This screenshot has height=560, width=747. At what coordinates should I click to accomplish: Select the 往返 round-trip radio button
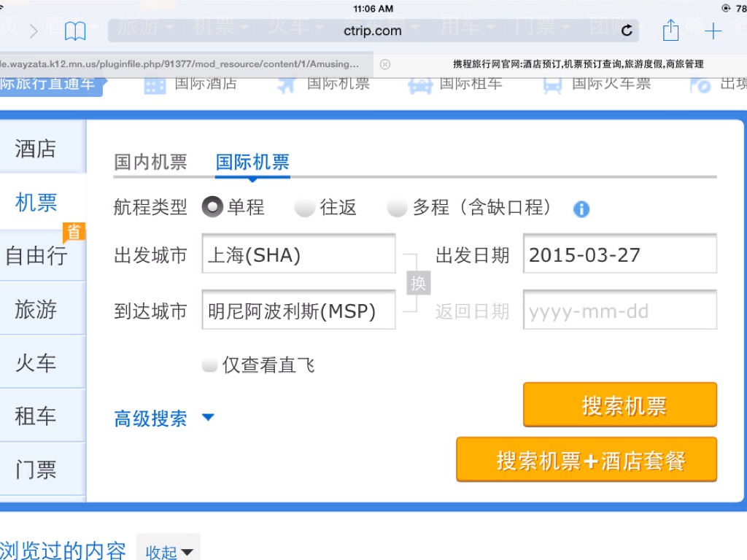(304, 208)
